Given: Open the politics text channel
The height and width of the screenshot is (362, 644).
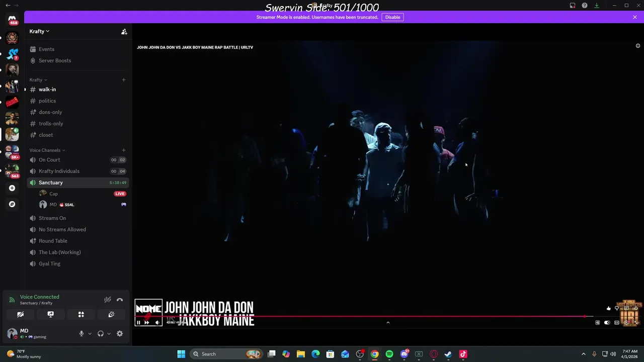Looking at the screenshot, I should 78,101.
